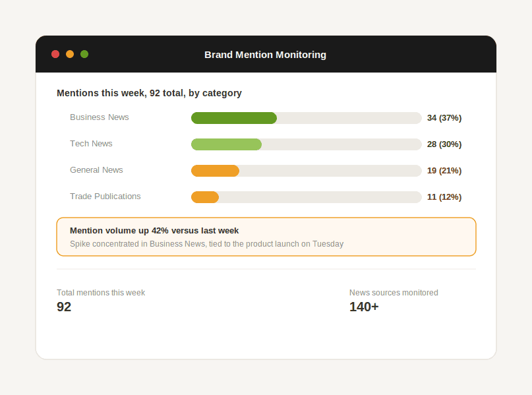
Task: Click the green maximize window dot
Action: point(84,54)
